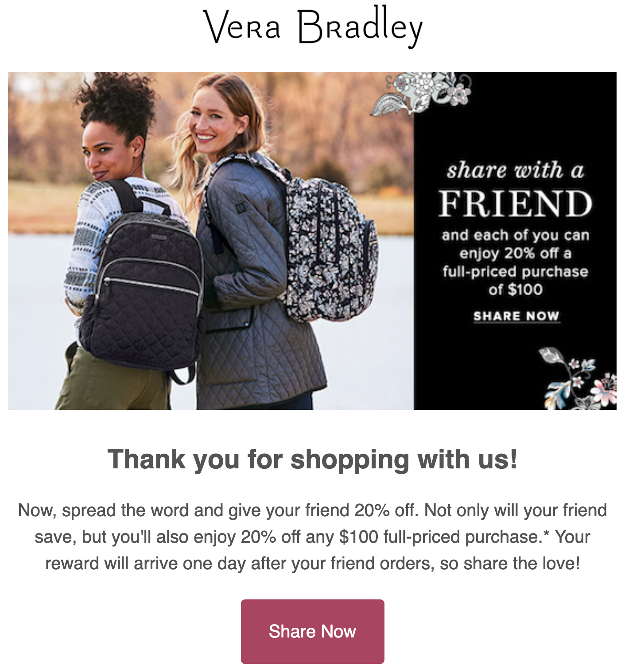Click the pink flower decoration at banner bottom
Image resolution: width=621 pixels, height=672 pixels.
pyautogui.click(x=578, y=378)
